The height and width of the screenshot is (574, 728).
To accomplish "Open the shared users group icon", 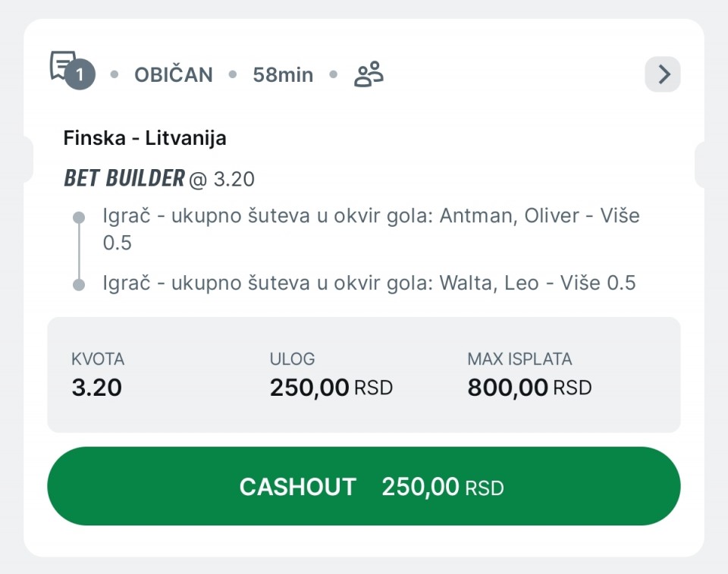I will (369, 74).
